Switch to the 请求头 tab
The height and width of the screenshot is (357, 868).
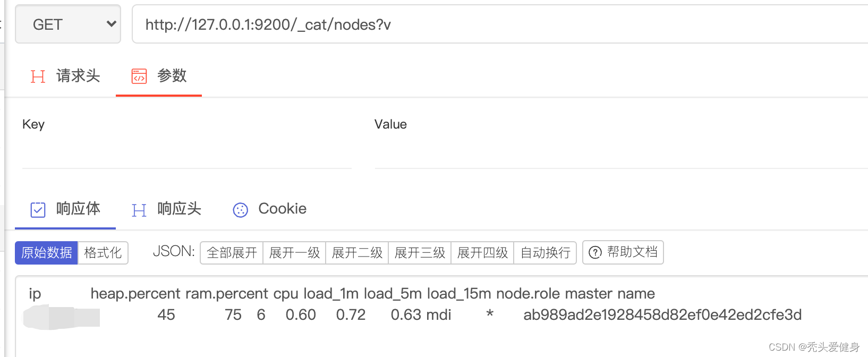point(78,76)
